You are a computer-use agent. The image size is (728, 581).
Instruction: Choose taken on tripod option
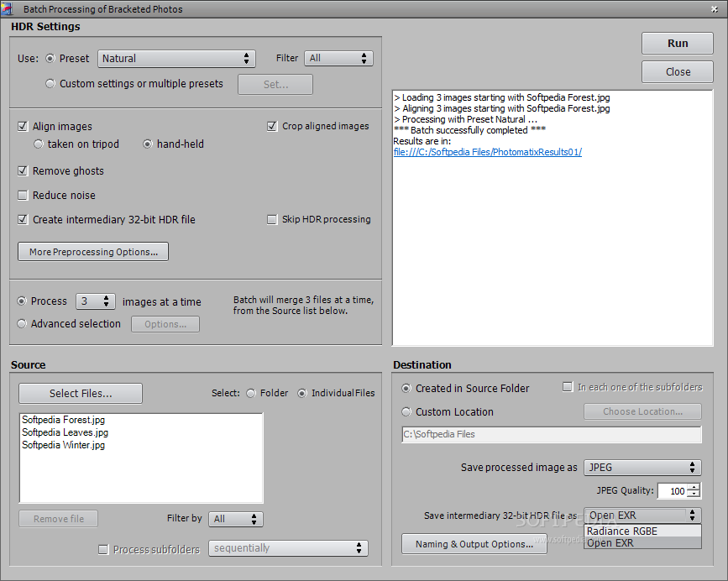pyautogui.click(x=39, y=144)
